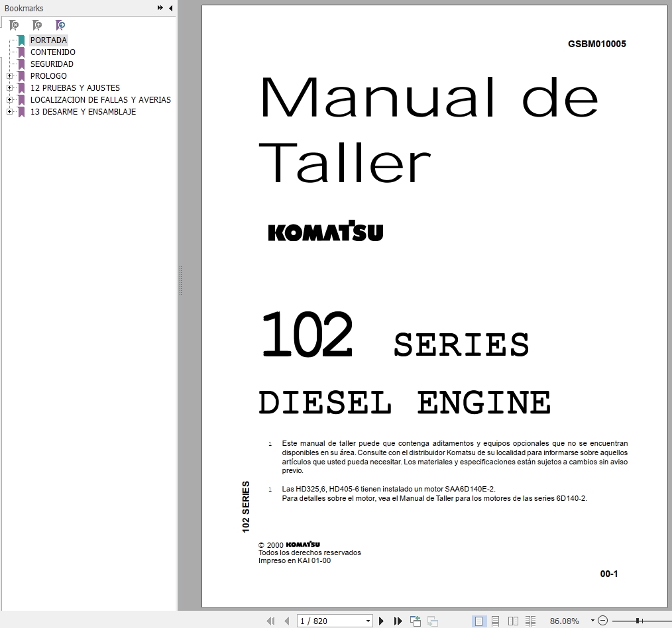Go to the previous page
This screenshot has height=628, width=672.
coord(287,621)
